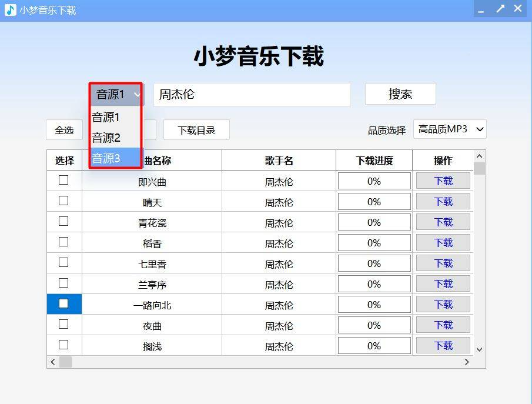Click the 0% progress bar for 兰亭序
This screenshot has height=404, width=532.
point(374,283)
